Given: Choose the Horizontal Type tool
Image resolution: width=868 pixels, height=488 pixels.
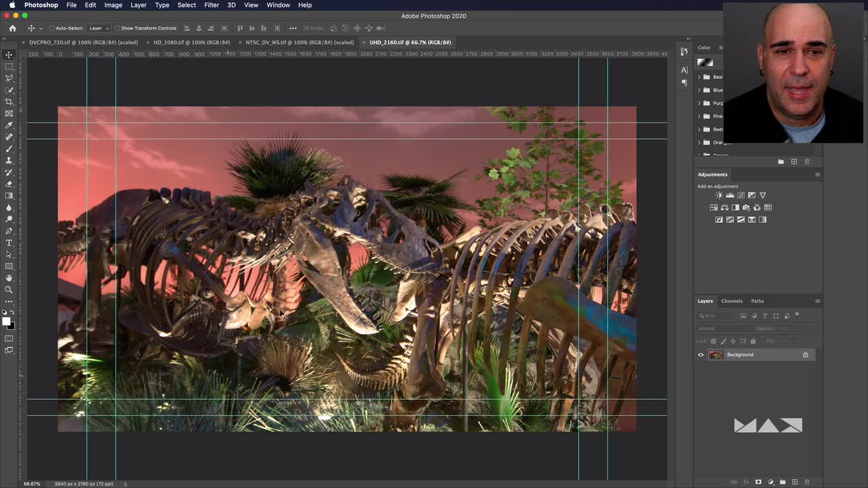Looking at the screenshot, I should tap(9, 243).
